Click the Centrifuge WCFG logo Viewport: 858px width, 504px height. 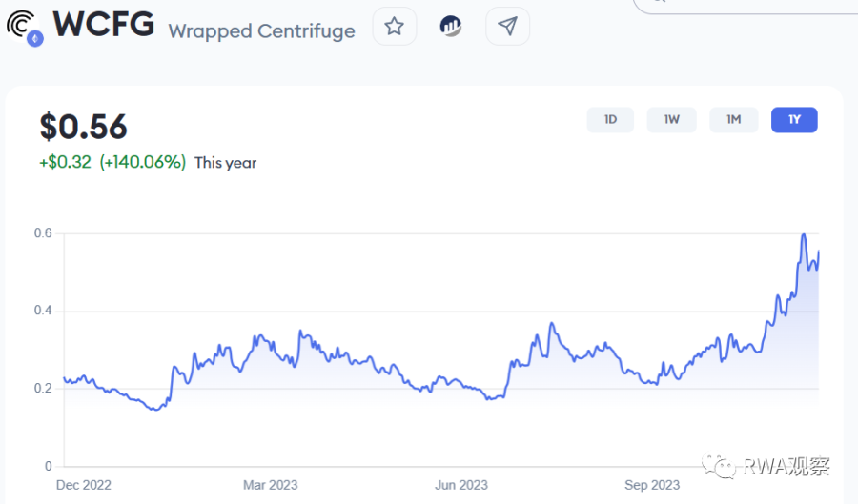pyautogui.click(x=22, y=24)
